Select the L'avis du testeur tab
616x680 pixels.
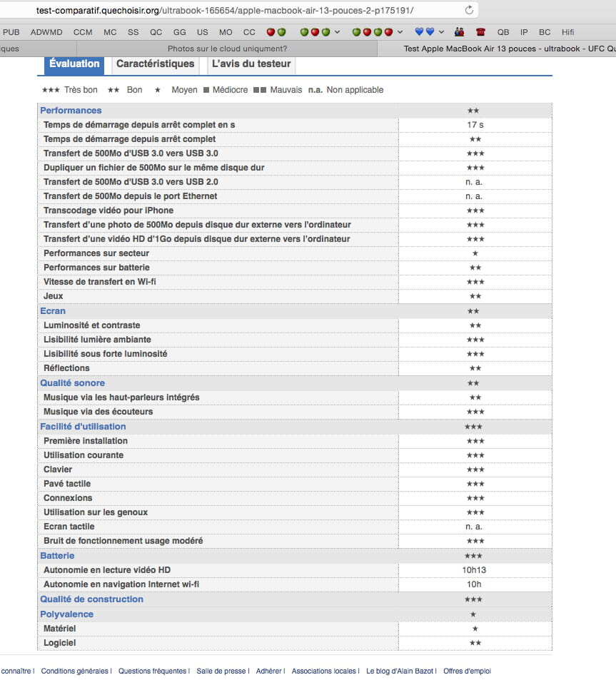coord(251,64)
